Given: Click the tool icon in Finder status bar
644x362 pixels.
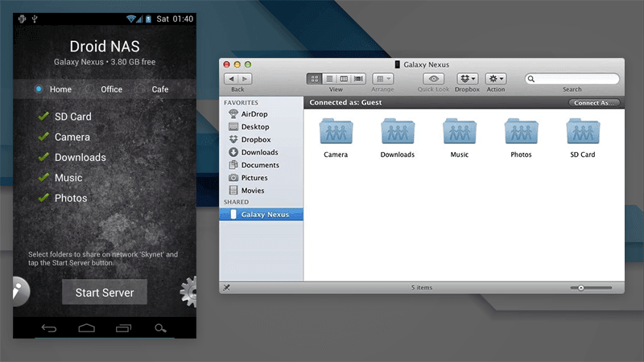Looking at the screenshot, I should [226, 288].
